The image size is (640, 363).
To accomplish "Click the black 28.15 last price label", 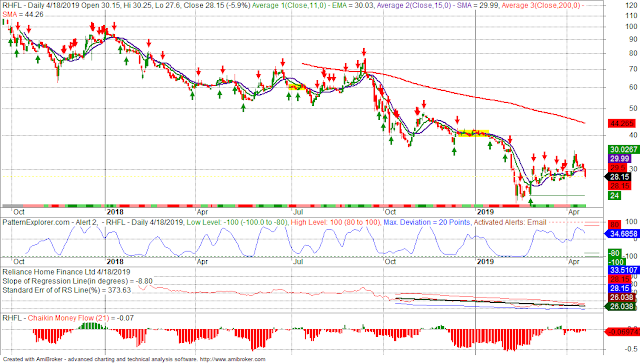I will pyautogui.click(x=619, y=177).
